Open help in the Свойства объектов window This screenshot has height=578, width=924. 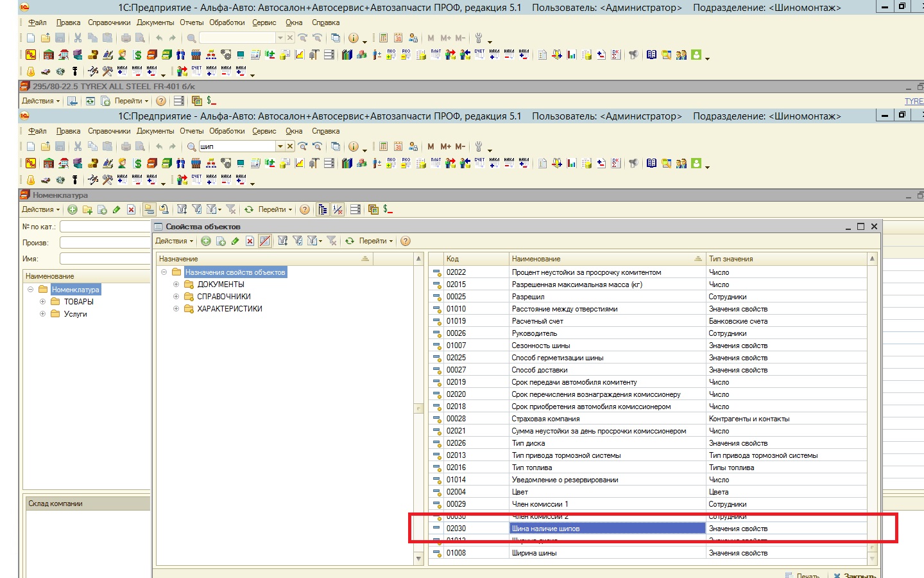coord(406,241)
